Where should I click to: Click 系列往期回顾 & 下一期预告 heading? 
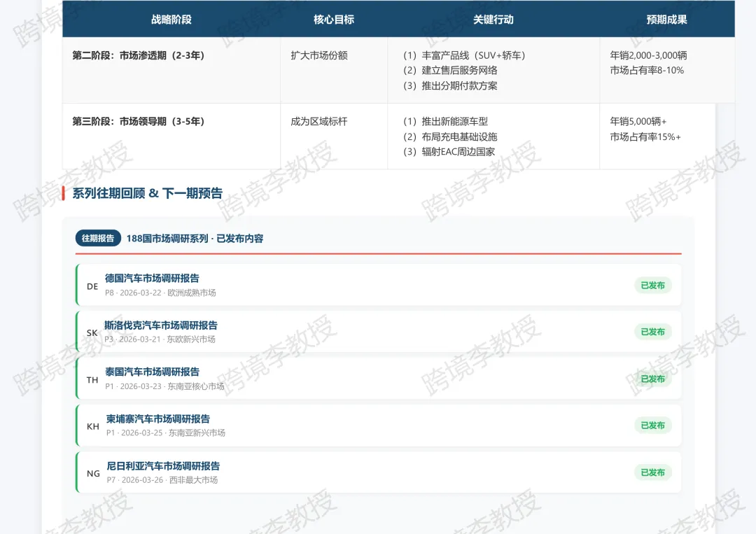[x=148, y=193]
